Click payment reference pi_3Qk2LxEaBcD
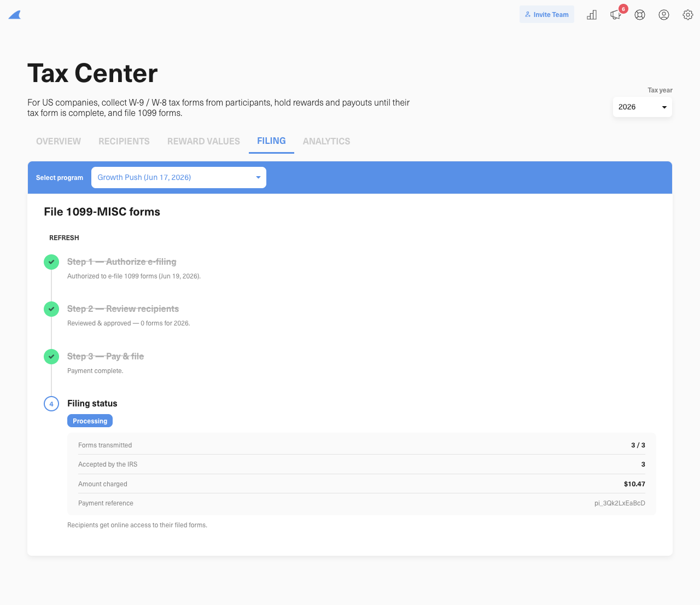 pos(620,503)
